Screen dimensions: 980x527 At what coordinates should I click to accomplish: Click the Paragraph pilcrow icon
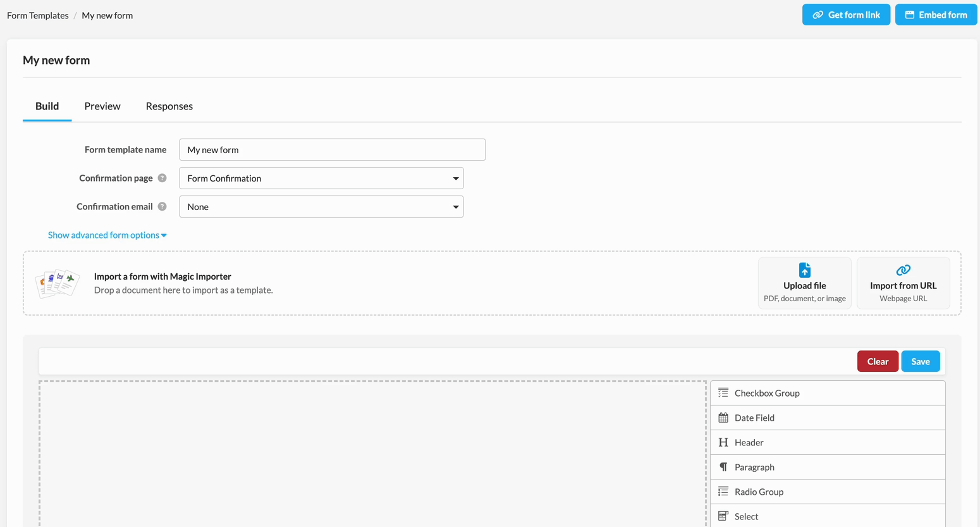(x=723, y=467)
